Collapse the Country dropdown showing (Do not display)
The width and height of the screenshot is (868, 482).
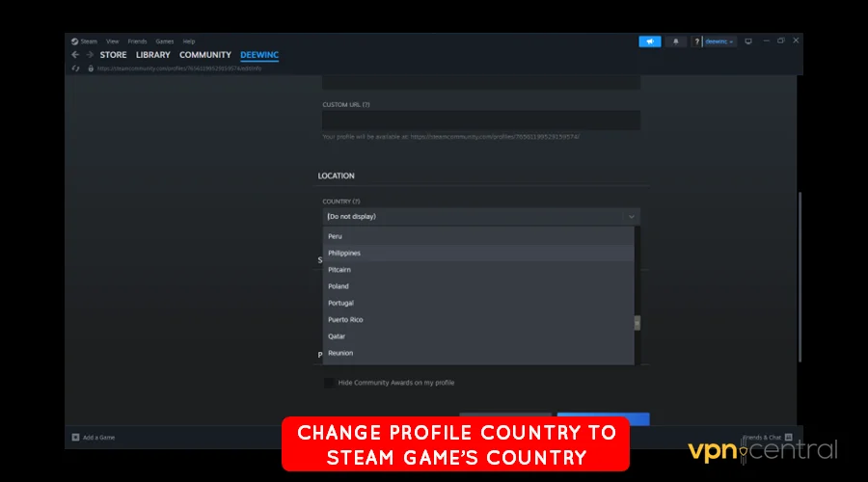[x=631, y=217]
